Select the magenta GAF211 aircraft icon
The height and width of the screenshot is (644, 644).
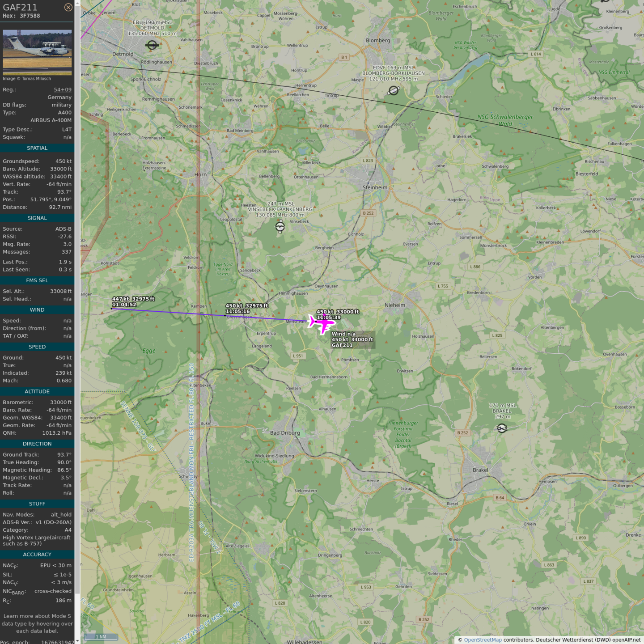click(x=322, y=323)
